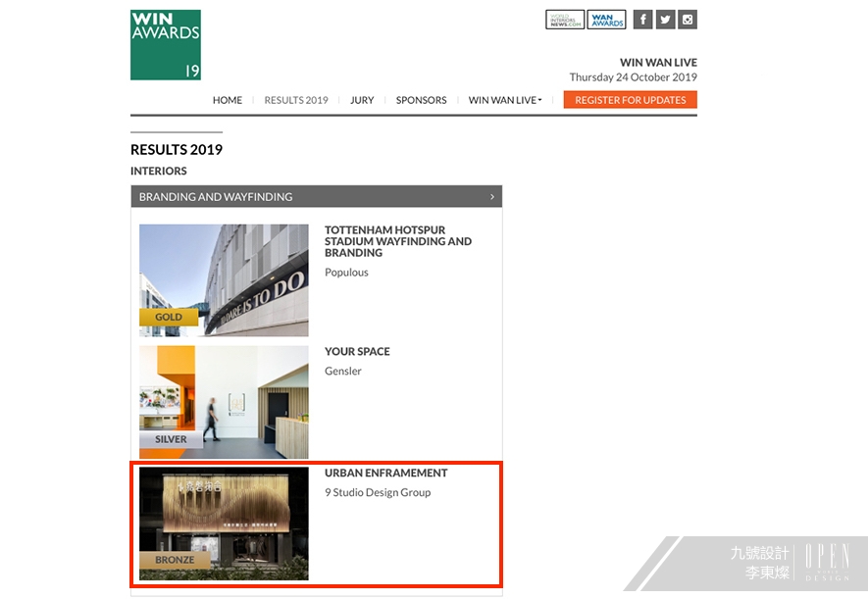
Task: Click the INTERIORS subheading
Action: (x=159, y=171)
